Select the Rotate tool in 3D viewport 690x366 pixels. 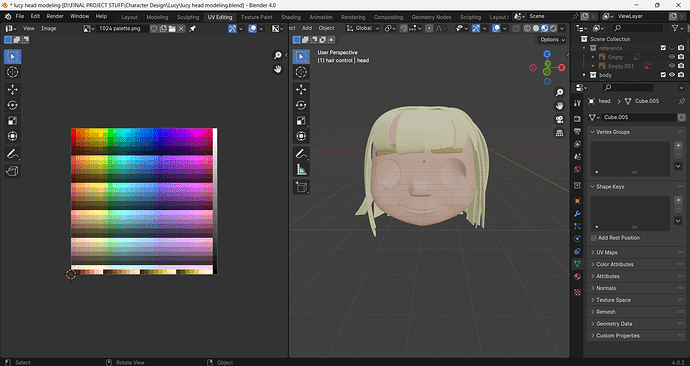click(301, 105)
